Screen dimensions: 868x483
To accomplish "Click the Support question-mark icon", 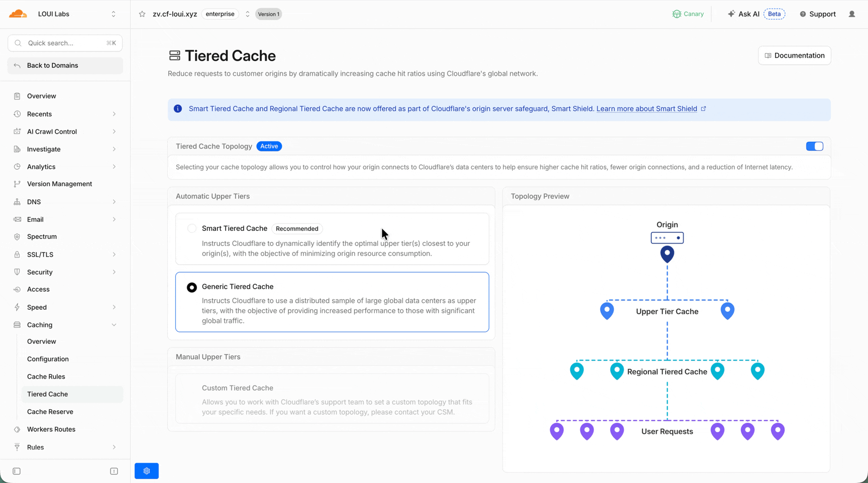I will tap(803, 14).
